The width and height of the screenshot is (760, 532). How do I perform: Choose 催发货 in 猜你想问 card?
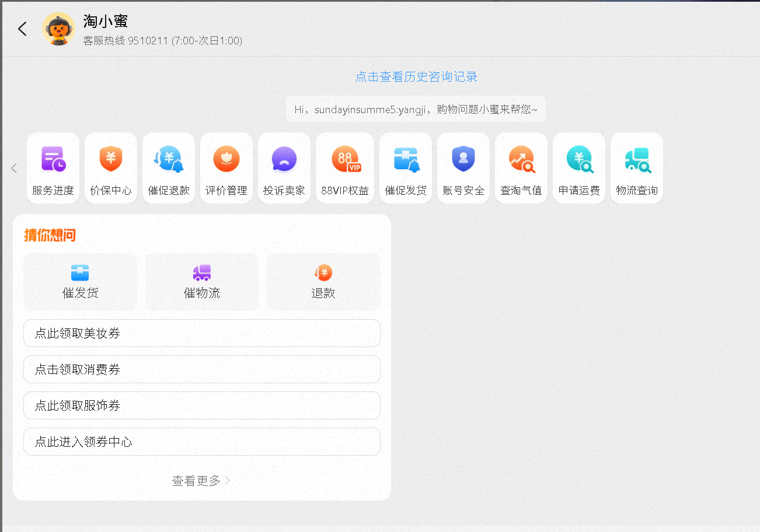click(81, 282)
